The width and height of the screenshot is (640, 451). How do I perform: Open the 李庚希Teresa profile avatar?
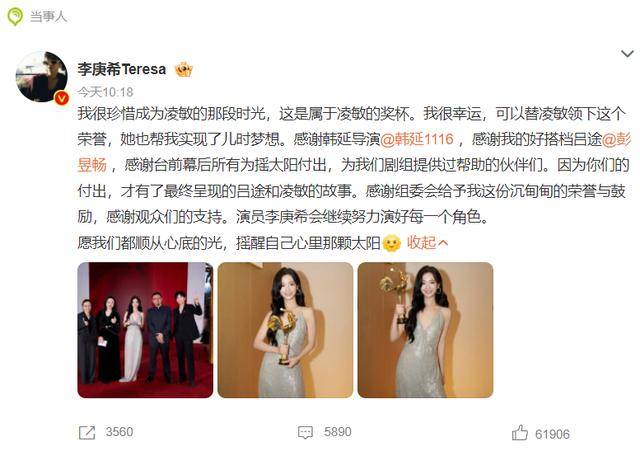[x=41, y=76]
